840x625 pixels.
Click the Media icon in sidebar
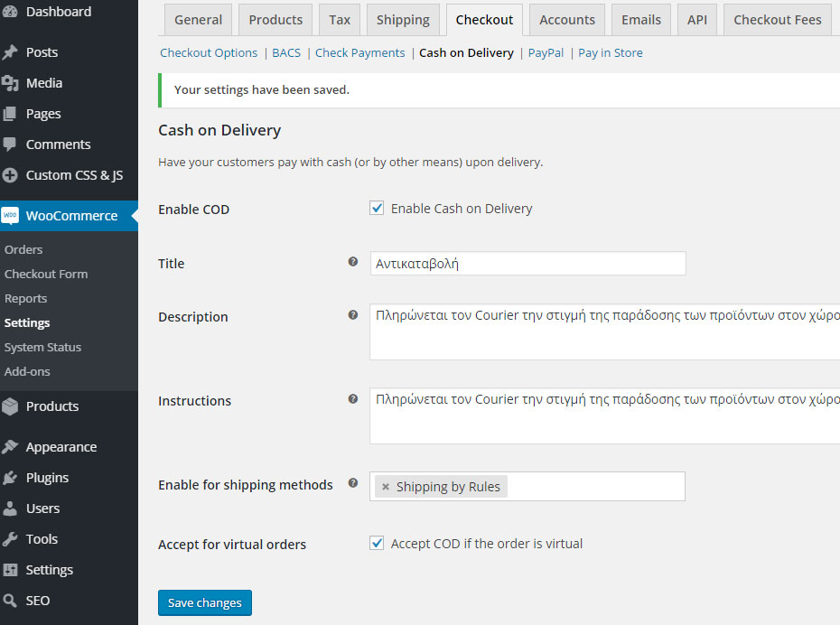[x=11, y=83]
